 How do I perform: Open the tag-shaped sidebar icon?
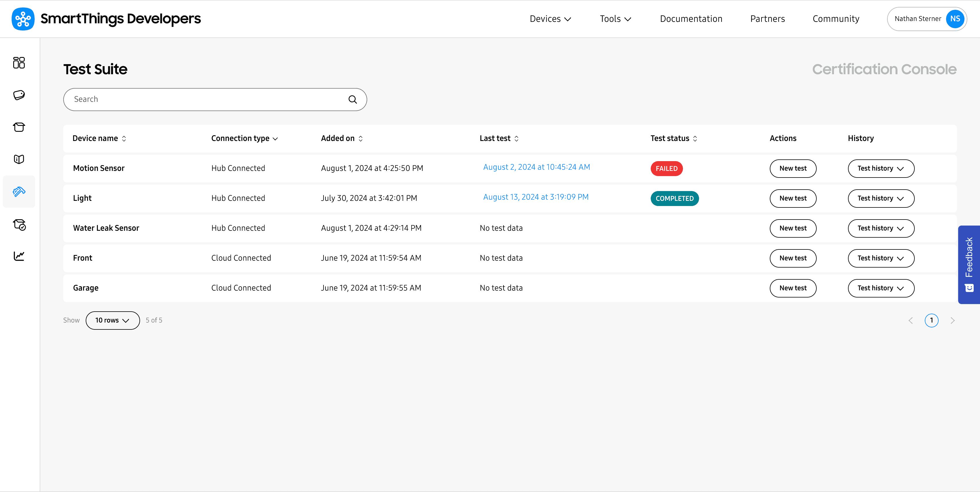click(19, 95)
